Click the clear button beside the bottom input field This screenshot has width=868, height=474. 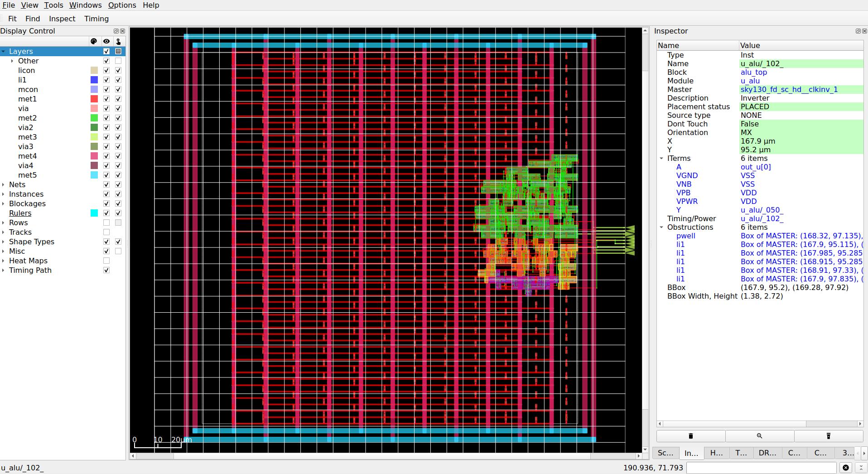click(846, 467)
